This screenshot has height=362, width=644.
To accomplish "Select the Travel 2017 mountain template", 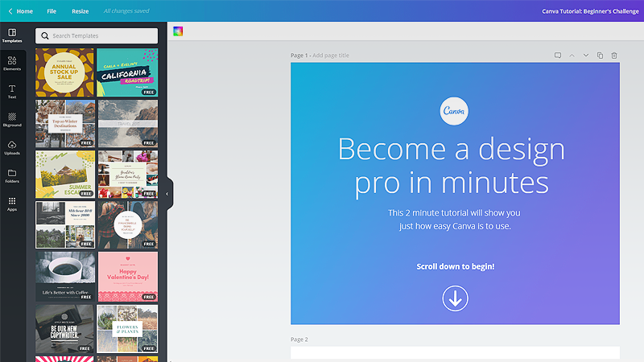I will pyautogui.click(x=128, y=124).
